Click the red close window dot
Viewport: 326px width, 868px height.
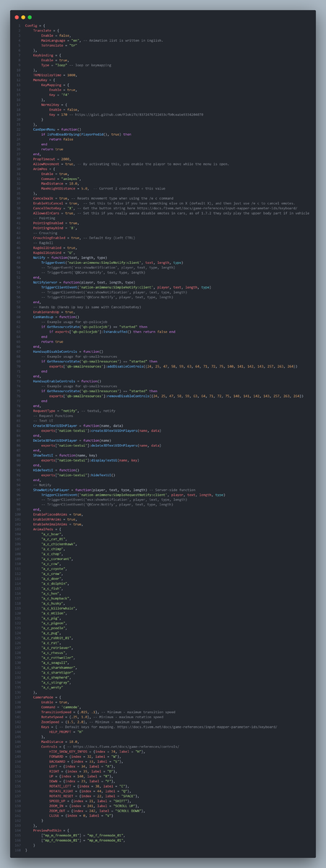16,17
